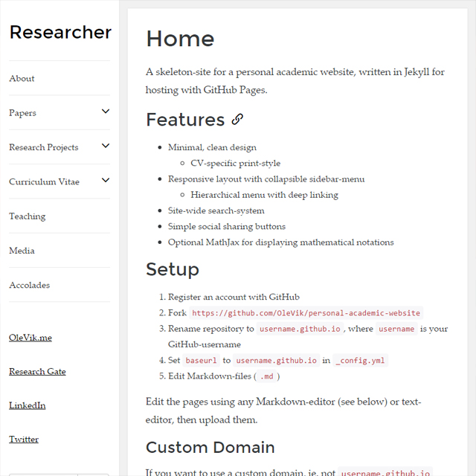Open the Accolades page
This screenshot has height=476, width=476.
point(30,285)
